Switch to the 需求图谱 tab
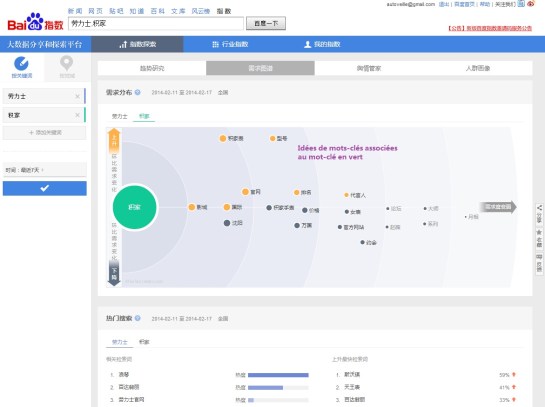The height and width of the screenshot is (407, 545). 260,68
